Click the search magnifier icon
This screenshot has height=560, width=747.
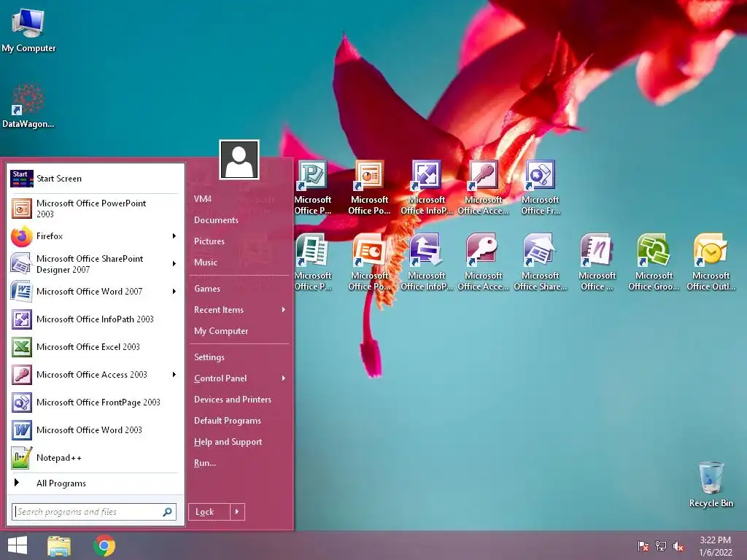(x=167, y=512)
